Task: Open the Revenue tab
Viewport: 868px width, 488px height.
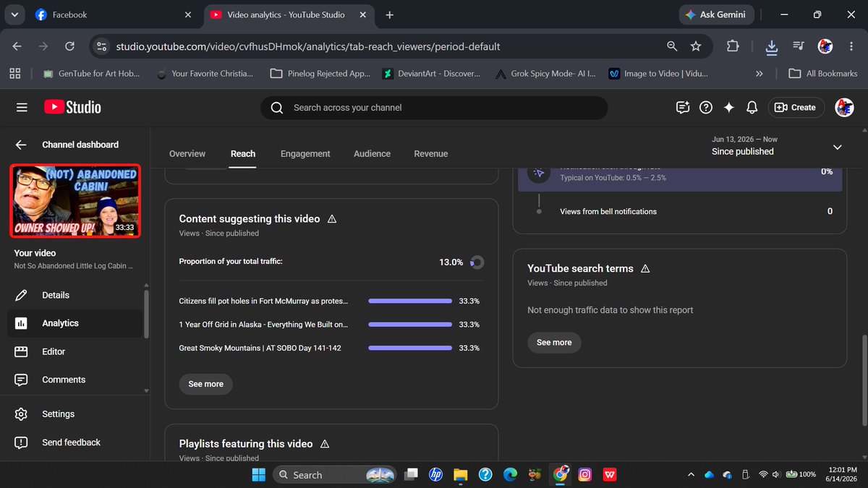Action: (x=431, y=153)
